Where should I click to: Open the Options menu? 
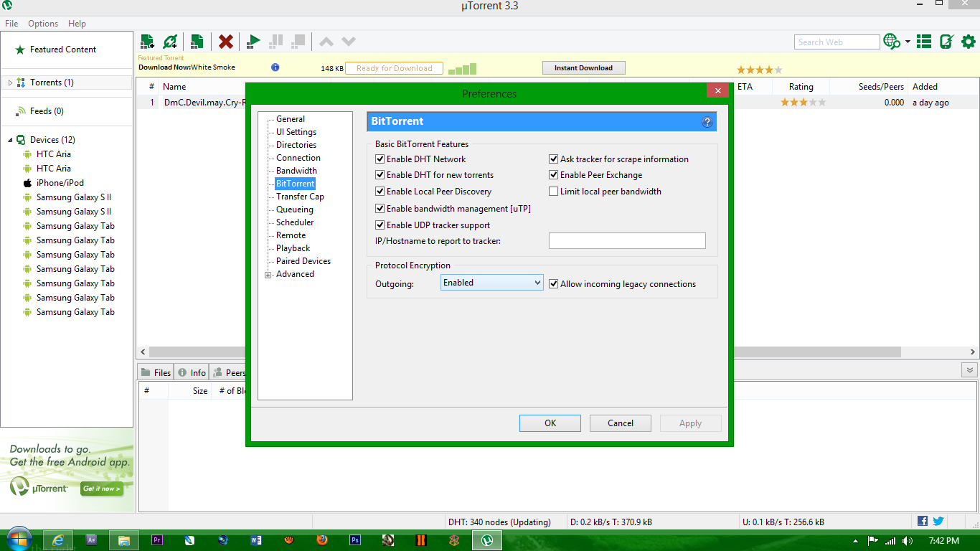click(43, 24)
